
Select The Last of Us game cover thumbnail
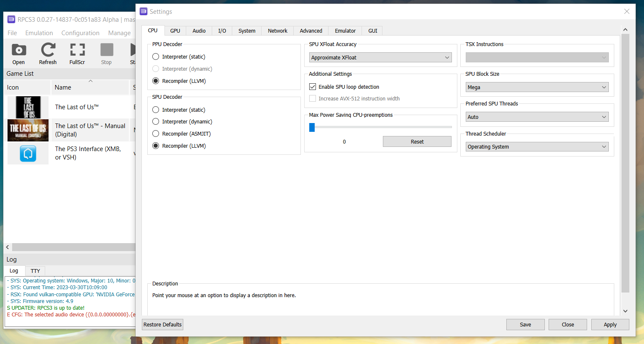pyautogui.click(x=28, y=107)
